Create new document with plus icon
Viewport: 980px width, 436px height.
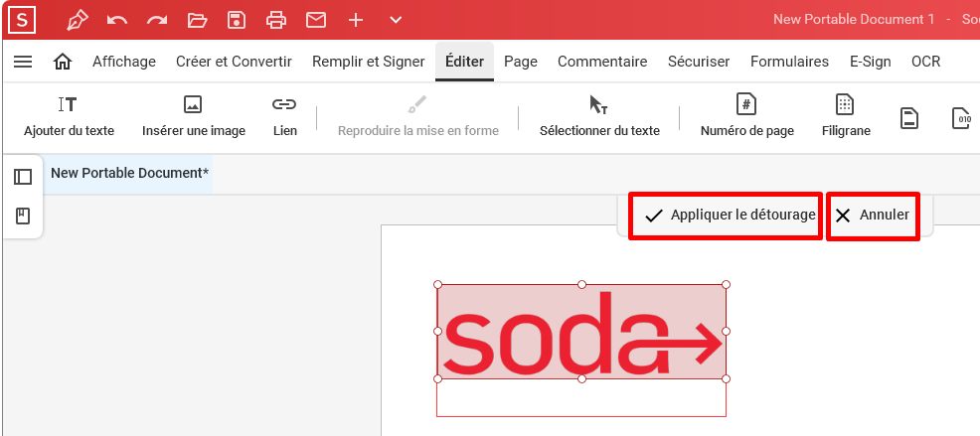click(356, 20)
